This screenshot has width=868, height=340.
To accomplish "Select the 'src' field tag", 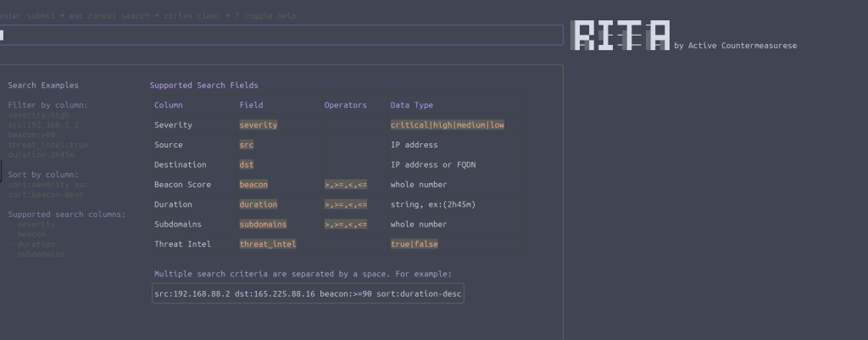I will [247, 145].
